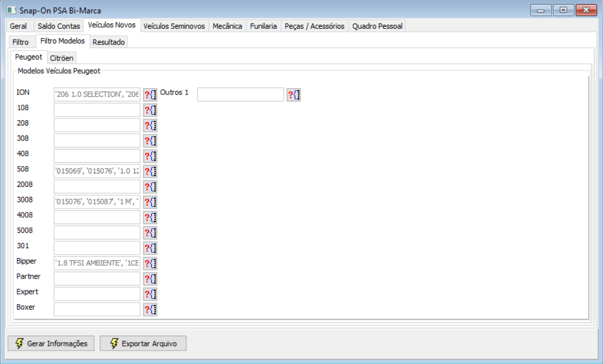Open Peças / Acessórios tab
This screenshot has height=364, width=603.
click(x=315, y=26)
